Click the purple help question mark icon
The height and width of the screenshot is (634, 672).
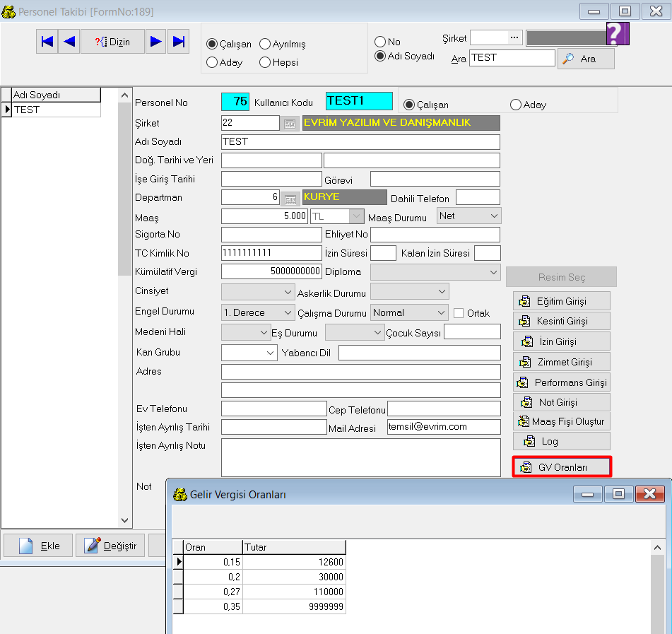tap(618, 33)
